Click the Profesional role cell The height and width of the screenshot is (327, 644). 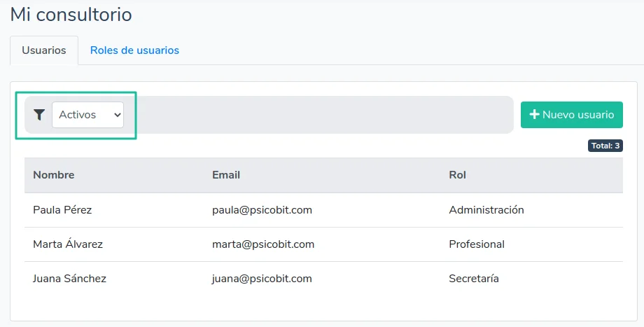click(476, 244)
